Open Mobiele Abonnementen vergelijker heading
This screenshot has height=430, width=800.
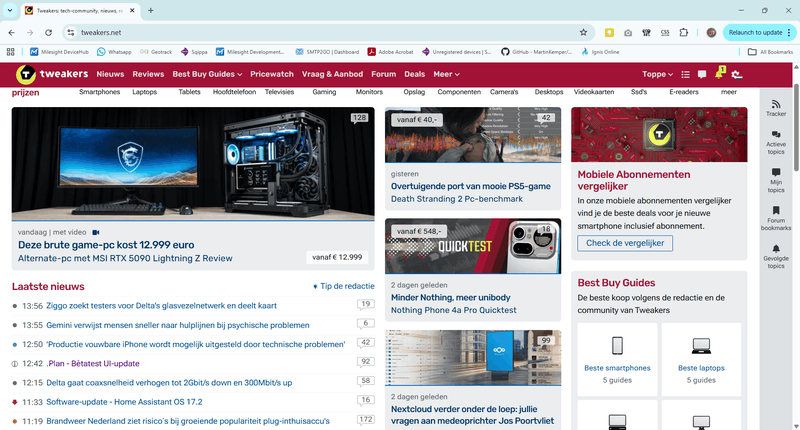click(634, 180)
